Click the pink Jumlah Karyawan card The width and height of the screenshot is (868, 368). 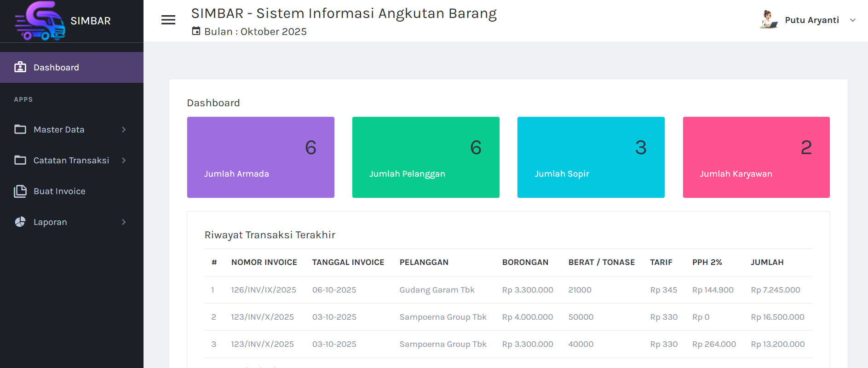(756, 157)
